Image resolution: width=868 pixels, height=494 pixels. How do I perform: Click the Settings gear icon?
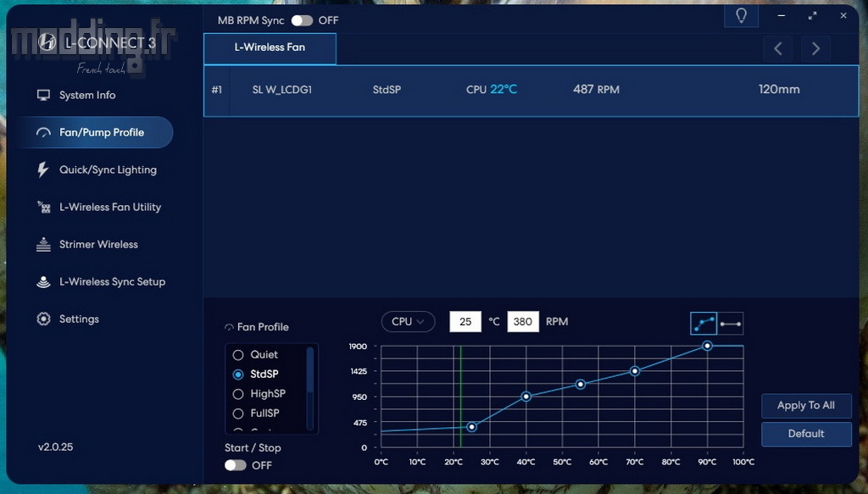pos(43,319)
